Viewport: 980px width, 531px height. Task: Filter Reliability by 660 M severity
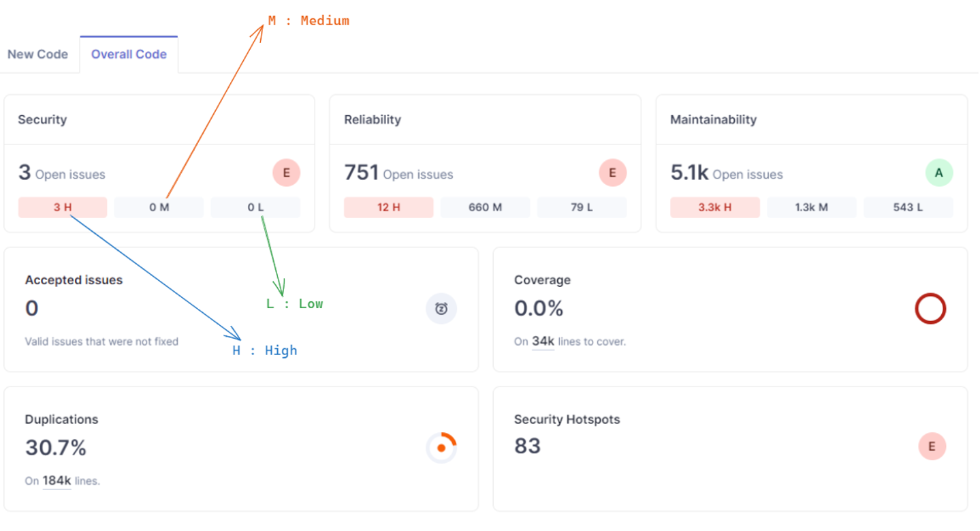485,207
